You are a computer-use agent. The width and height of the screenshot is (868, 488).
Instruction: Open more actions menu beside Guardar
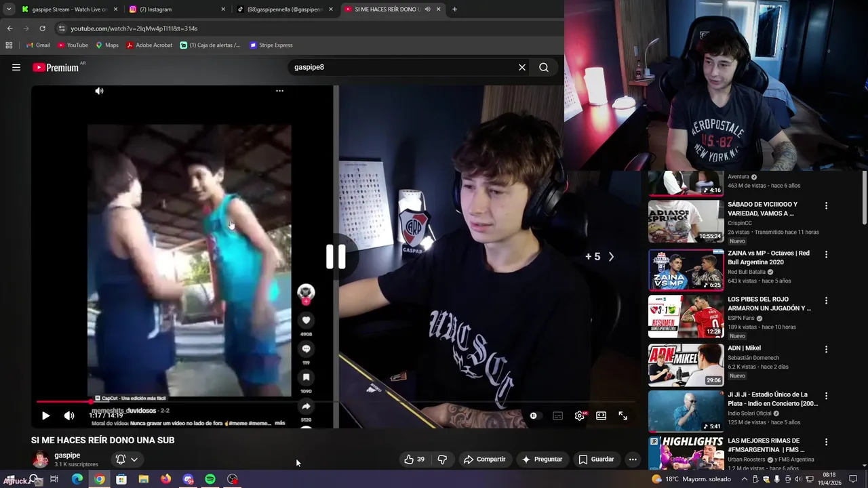(632, 459)
